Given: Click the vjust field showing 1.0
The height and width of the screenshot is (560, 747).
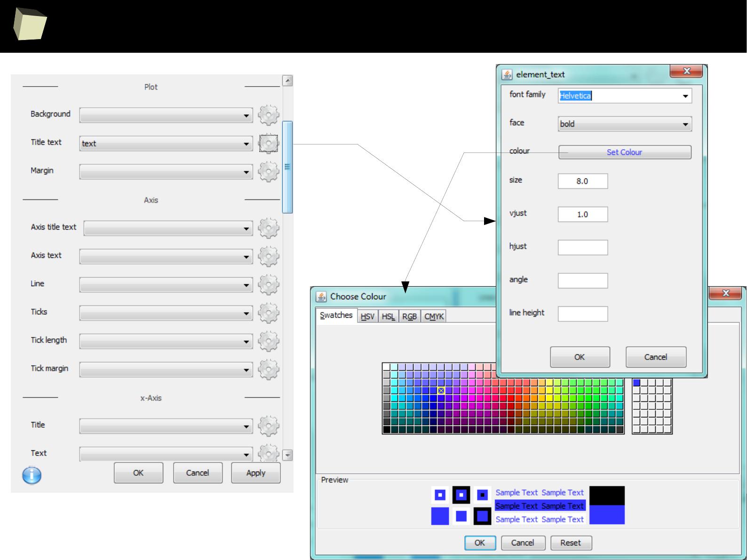Looking at the screenshot, I should point(583,215).
